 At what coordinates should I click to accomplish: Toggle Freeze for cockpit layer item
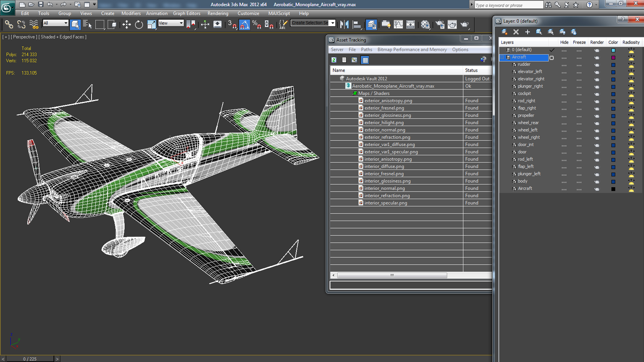click(579, 94)
